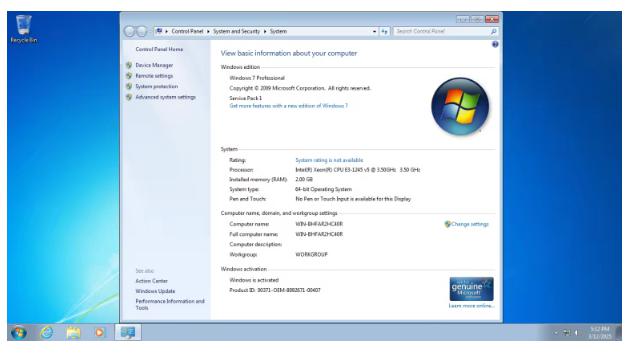Open Performance Information and Tools link
The image size is (629, 361).
click(x=170, y=304)
